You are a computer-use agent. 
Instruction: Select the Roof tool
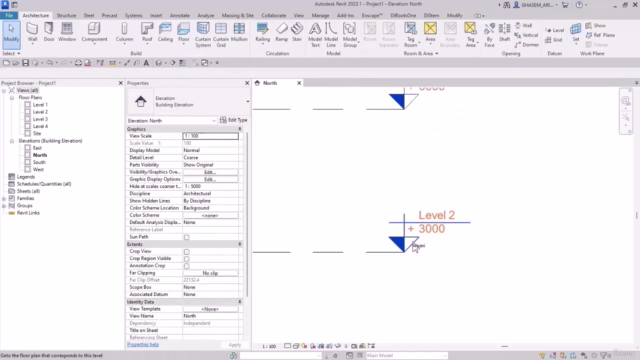(147, 32)
